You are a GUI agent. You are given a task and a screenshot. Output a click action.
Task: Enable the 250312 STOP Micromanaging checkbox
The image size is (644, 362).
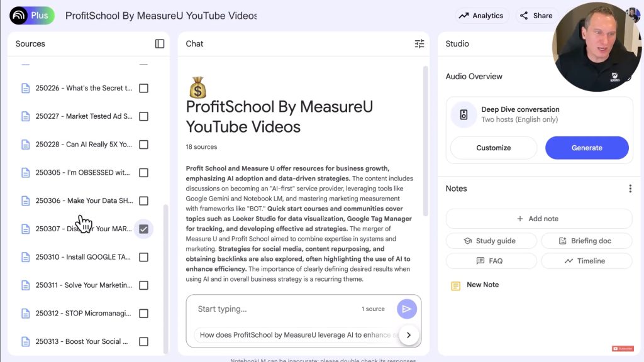pyautogui.click(x=144, y=314)
